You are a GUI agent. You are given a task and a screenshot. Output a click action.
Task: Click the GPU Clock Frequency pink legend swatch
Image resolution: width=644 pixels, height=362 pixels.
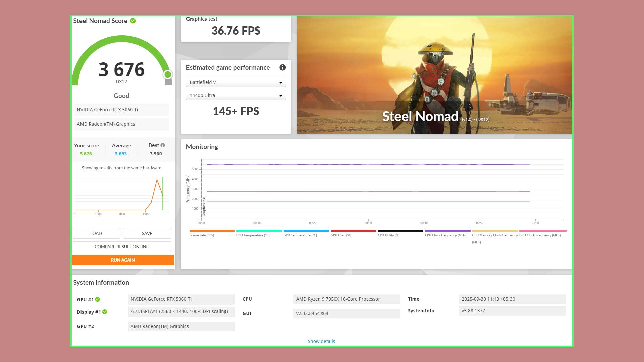point(542,231)
